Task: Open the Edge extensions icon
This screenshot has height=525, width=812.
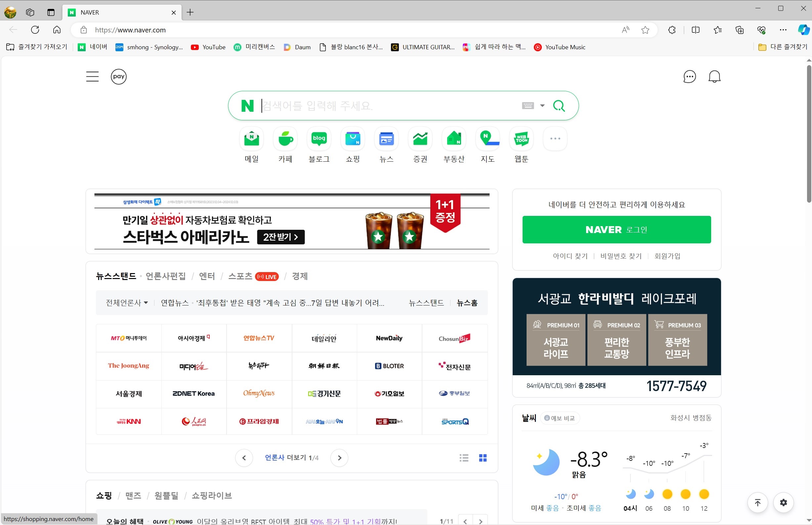Action: tap(672, 30)
